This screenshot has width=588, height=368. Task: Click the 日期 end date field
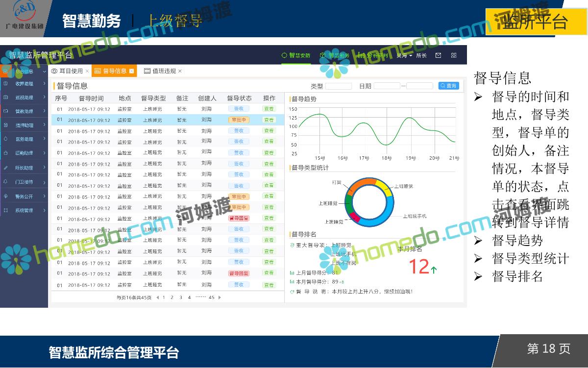point(419,86)
